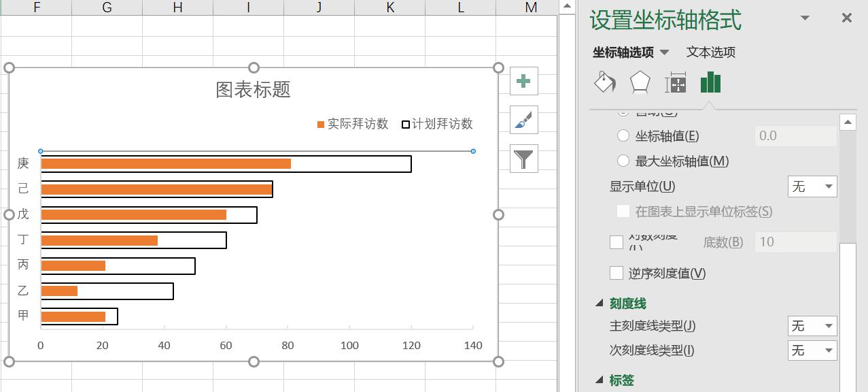The image size is (868, 392).
Task: Close the 设置坐标轴格式 pane
Action: tap(847, 18)
